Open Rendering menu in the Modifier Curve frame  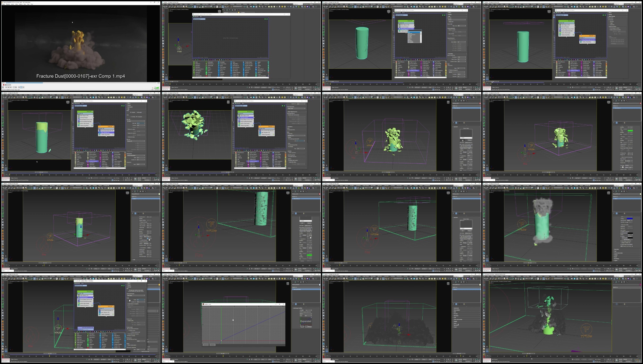click(213, 276)
